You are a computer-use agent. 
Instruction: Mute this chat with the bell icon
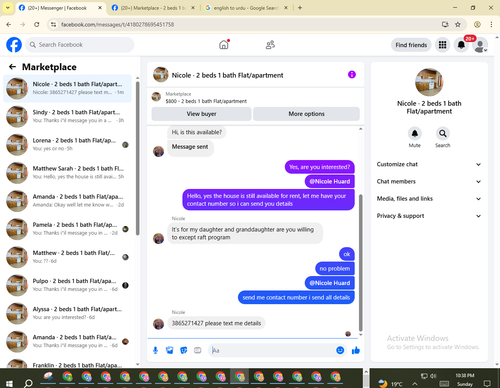(414, 134)
